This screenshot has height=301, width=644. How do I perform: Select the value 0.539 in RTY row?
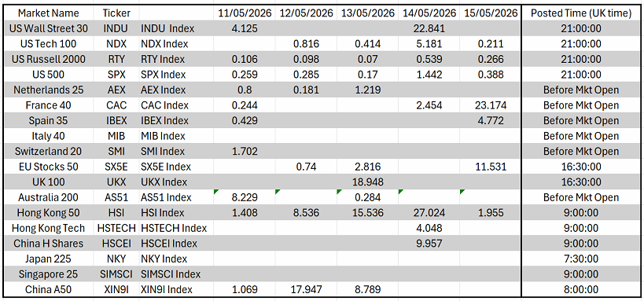pos(429,59)
